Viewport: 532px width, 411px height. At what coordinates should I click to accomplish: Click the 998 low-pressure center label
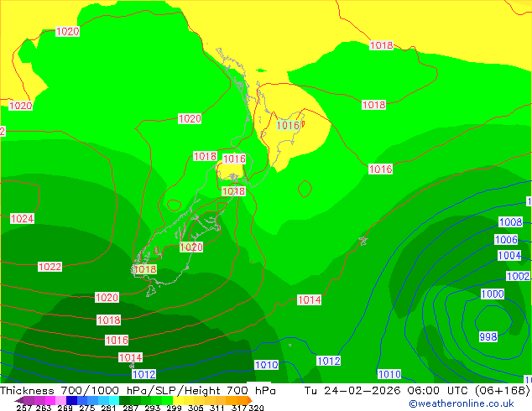click(488, 336)
